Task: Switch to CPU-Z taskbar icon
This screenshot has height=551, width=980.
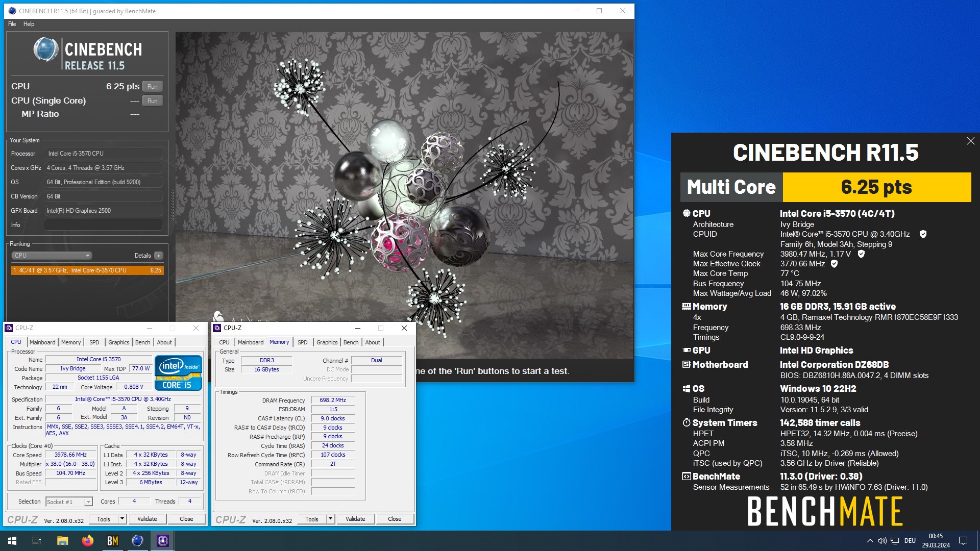Action: (162, 541)
